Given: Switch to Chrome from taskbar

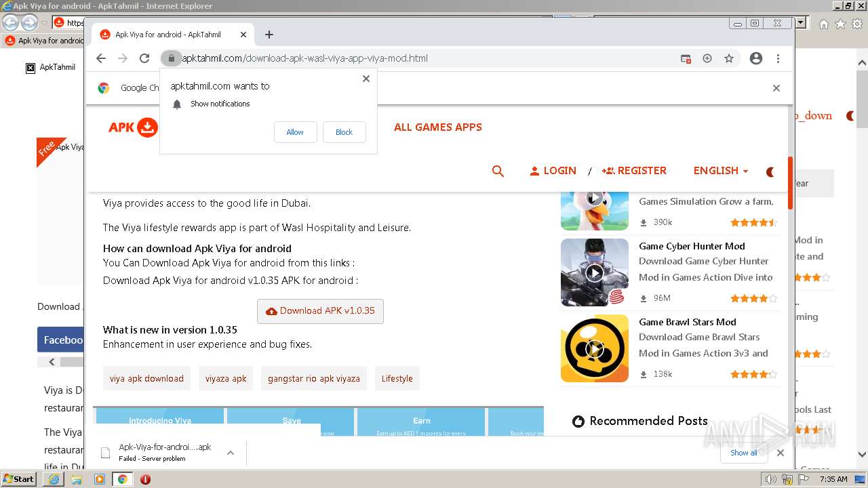Looking at the screenshot, I should (123, 479).
